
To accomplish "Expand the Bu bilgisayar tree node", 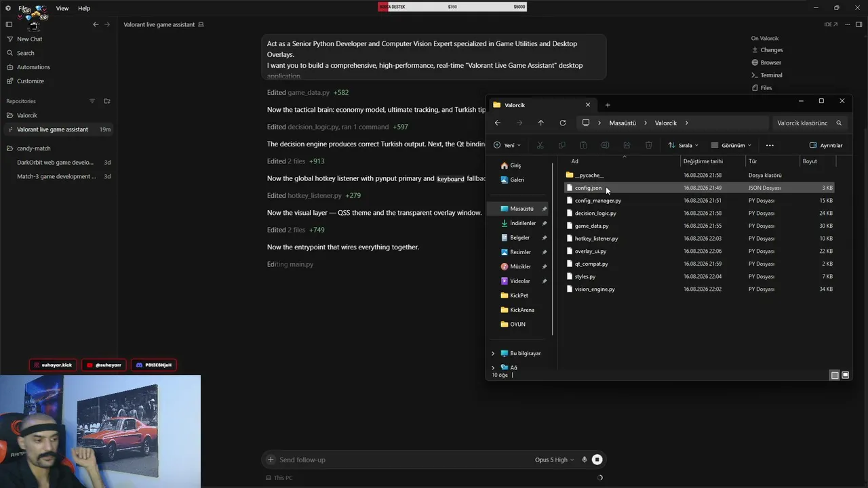I will (x=493, y=353).
